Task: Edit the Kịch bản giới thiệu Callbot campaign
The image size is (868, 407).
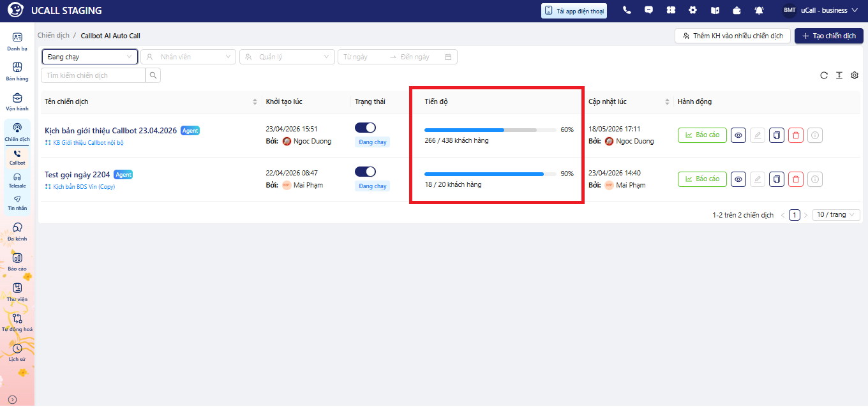Action: tap(757, 135)
